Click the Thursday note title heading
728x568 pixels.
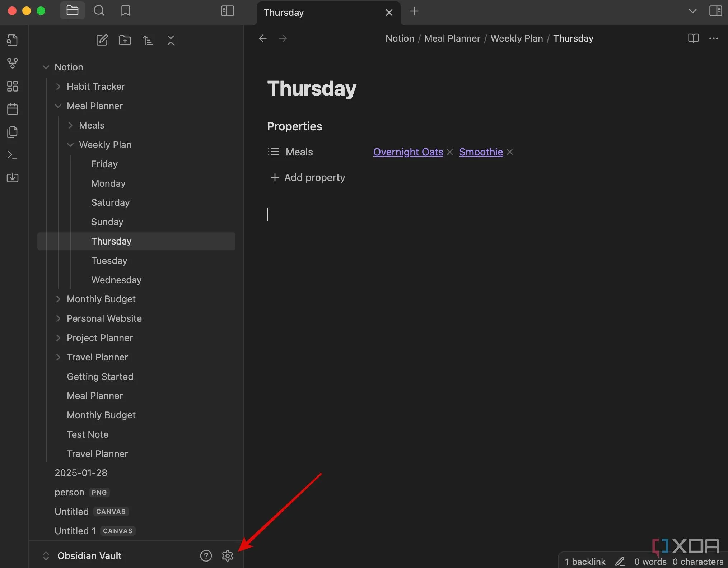[312, 88]
